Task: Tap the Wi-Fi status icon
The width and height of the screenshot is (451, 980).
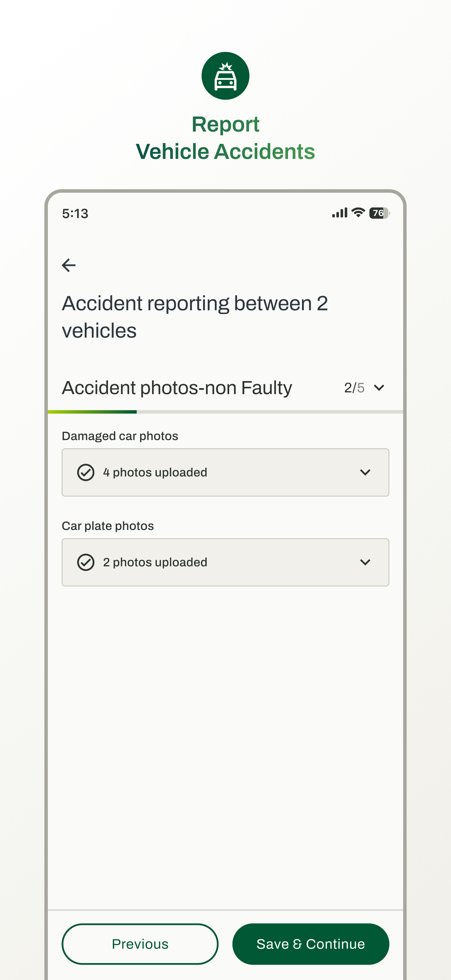Action: coord(358,213)
